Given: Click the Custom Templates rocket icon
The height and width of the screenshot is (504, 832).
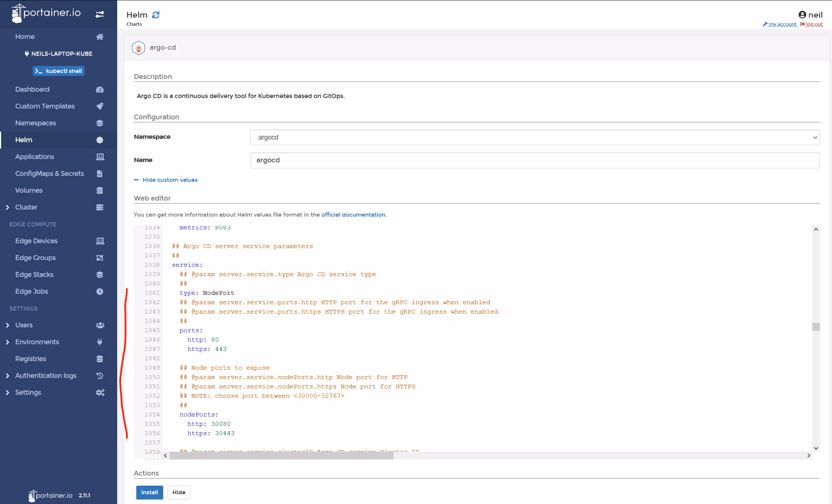Looking at the screenshot, I should pyautogui.click(x=100, y=106).
